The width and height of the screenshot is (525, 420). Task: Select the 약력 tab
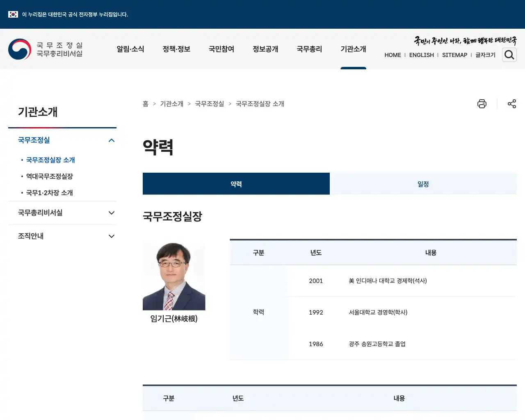pos(236,184)
